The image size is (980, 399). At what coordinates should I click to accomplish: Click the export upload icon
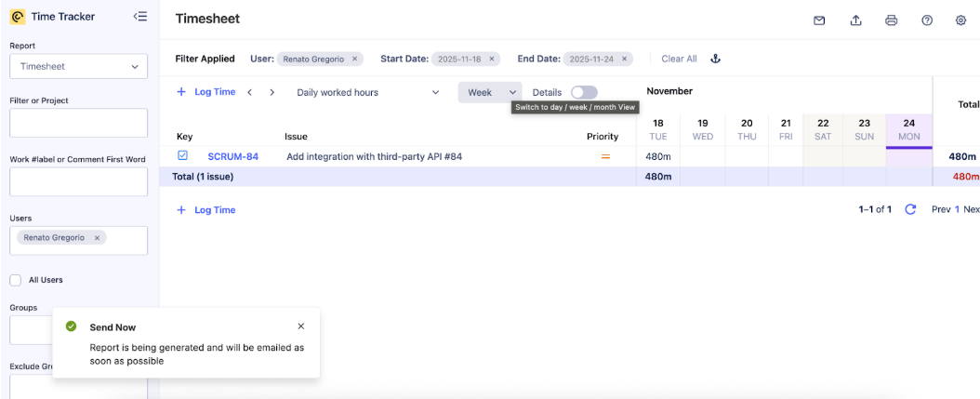click(x=855, y=20)
